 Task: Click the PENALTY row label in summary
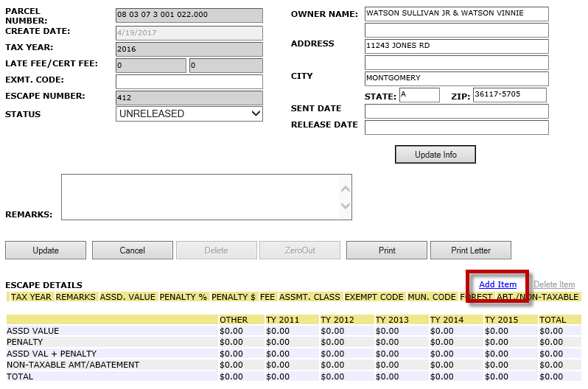click(25, 342)
